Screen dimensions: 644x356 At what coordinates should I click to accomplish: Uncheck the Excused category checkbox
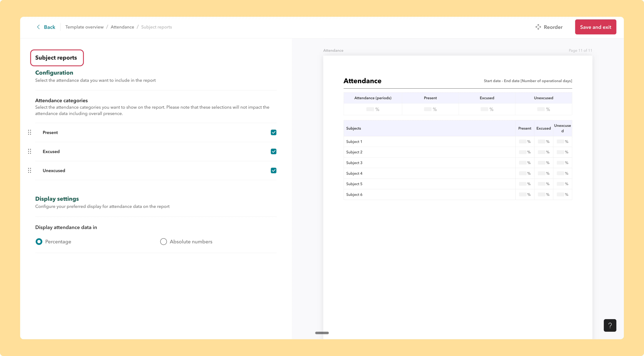coord(273,151)
